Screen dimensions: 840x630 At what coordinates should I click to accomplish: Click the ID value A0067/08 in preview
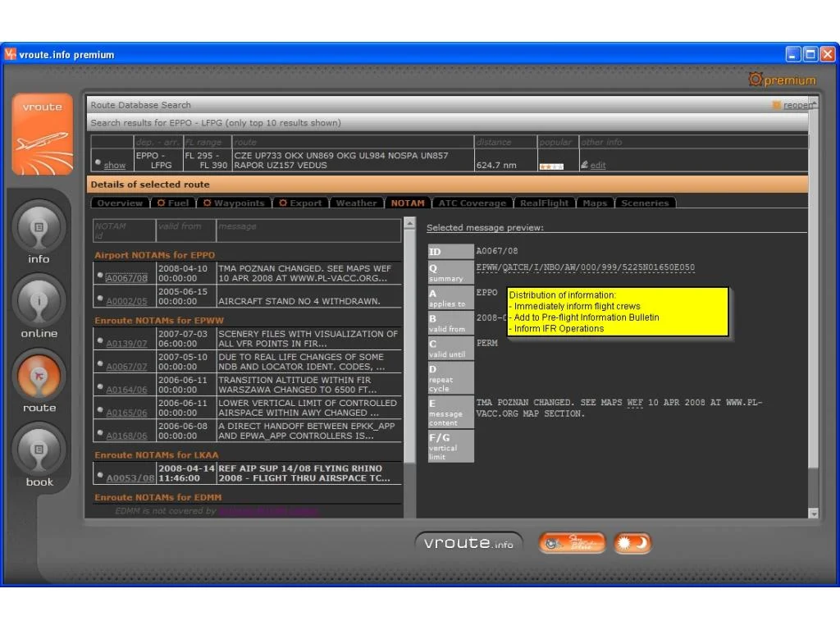(x=497, y=251)
